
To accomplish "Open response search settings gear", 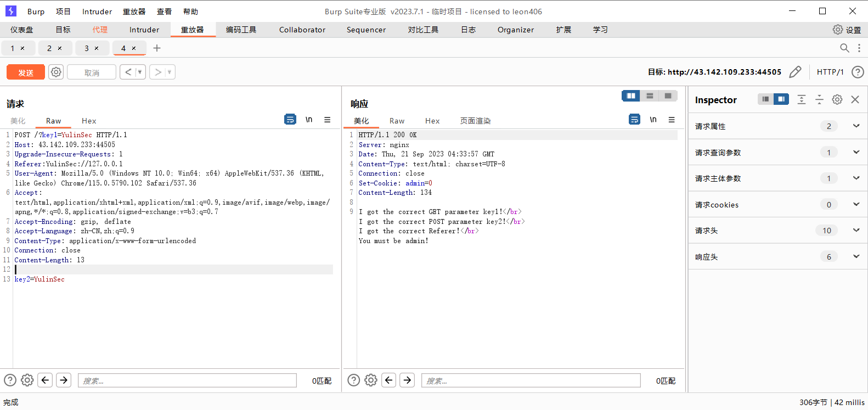I will tap(371, 380).
